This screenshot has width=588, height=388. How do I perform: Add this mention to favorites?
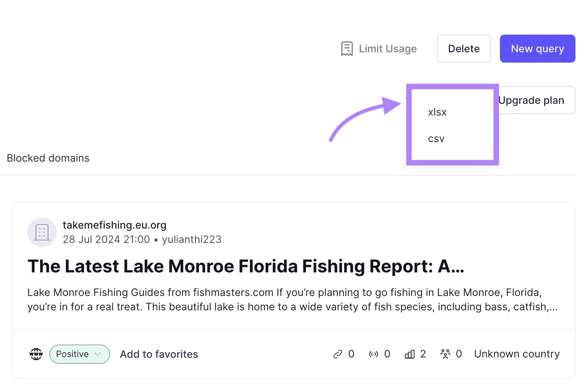(x=159, y=354)
